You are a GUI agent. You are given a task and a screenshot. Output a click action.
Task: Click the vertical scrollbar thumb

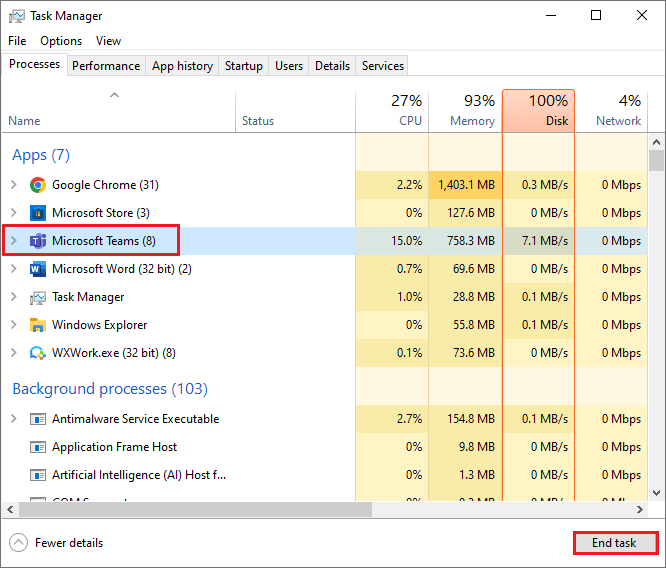[656, 161]
